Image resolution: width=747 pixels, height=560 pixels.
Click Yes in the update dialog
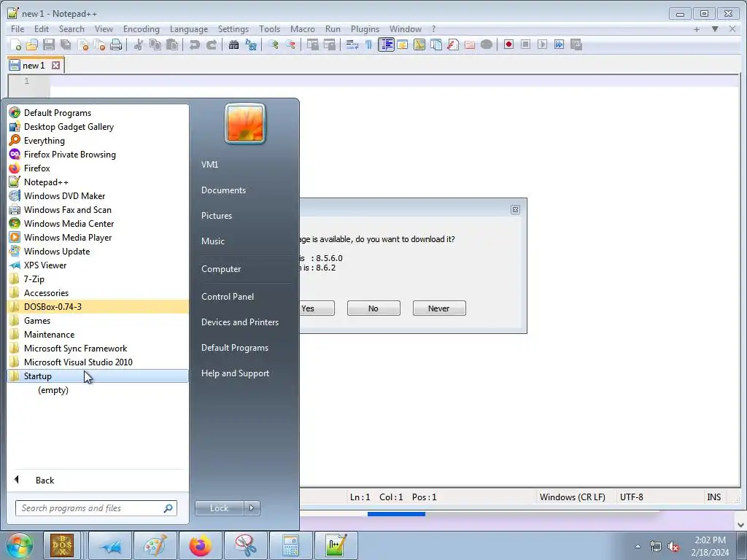(x=317, y=308)
